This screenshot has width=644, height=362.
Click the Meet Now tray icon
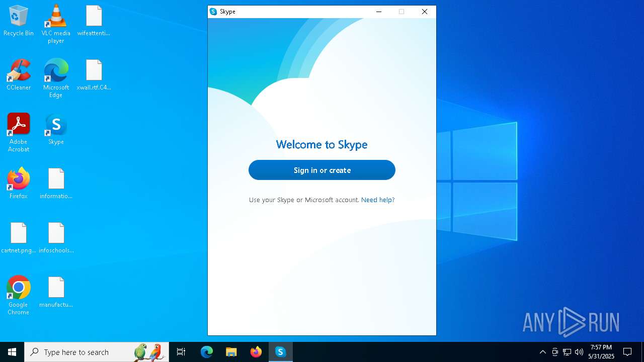tap(555, 352)
